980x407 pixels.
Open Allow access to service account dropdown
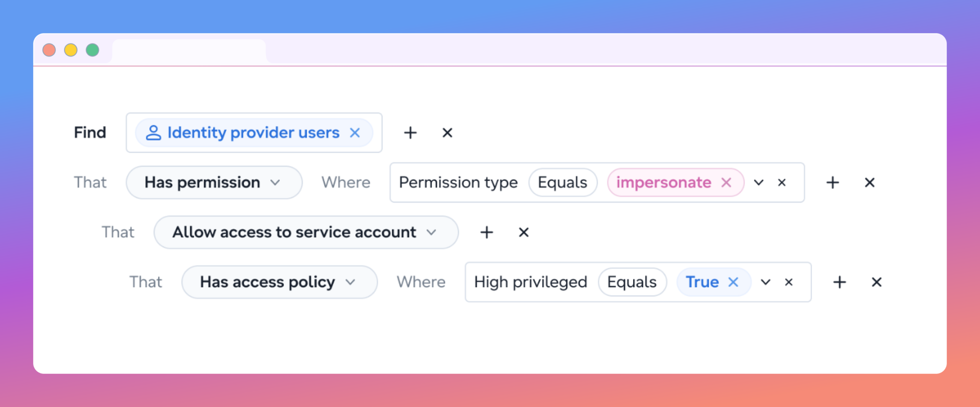306,232
